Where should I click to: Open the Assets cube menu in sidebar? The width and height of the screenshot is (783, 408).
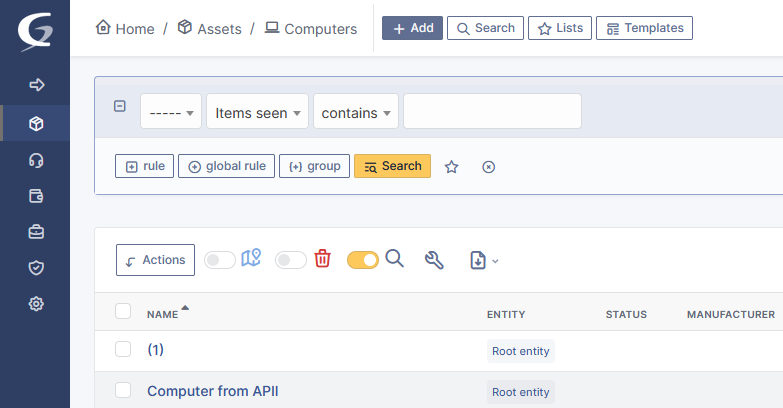coord(36,123)
